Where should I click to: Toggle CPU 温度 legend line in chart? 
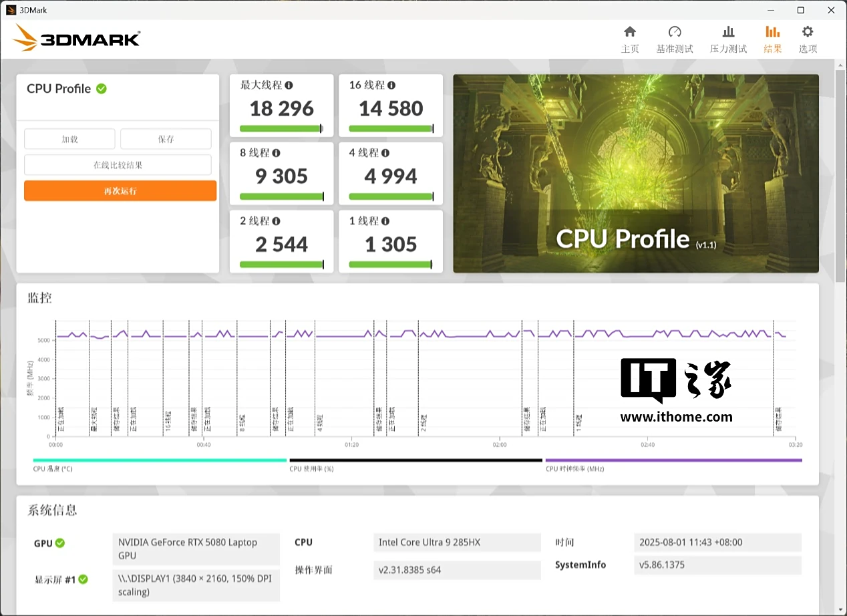point(160,460)
